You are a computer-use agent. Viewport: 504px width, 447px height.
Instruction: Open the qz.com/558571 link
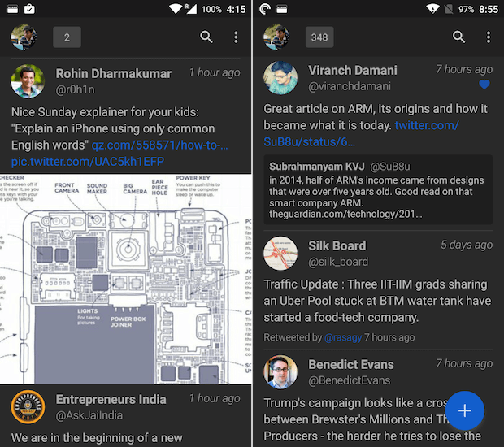tap(160, 145)
